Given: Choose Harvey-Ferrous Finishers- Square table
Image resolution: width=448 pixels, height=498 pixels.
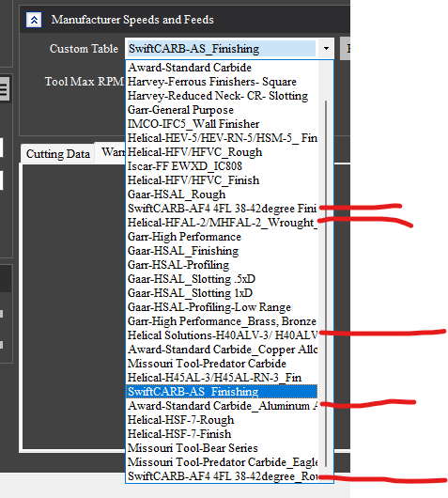Looking at the screenshot, I should coord(222,82).
